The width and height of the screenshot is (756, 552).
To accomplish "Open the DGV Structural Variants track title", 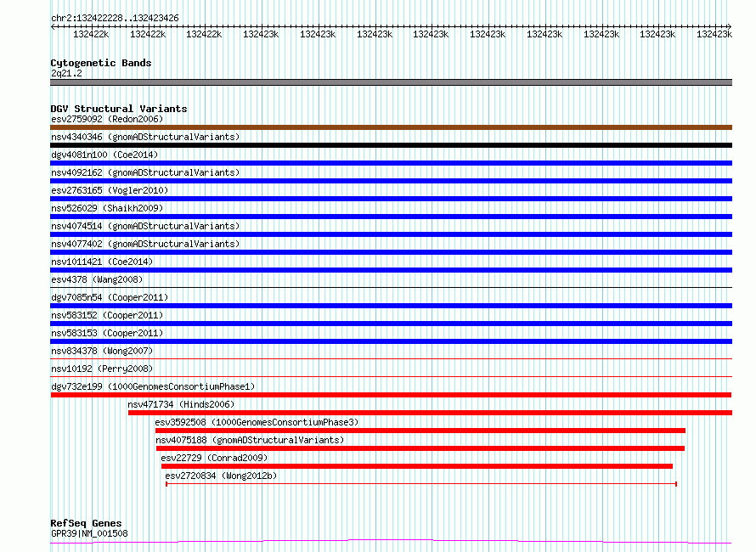I will coord(119,109).
